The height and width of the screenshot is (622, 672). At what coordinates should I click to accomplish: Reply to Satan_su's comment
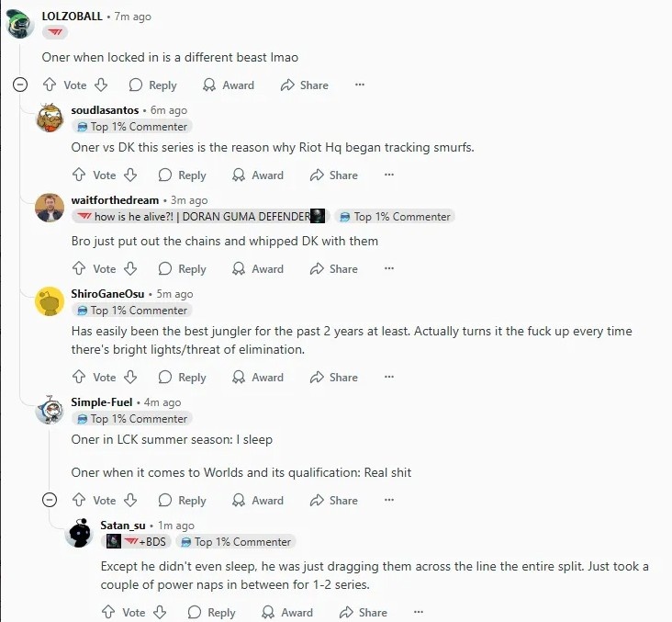[x=212, y=612]
